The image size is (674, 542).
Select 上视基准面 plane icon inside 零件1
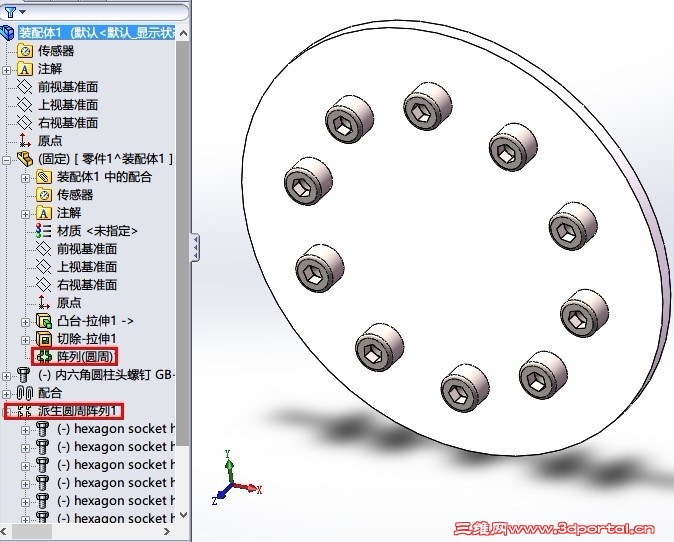(x=43, y=267)
